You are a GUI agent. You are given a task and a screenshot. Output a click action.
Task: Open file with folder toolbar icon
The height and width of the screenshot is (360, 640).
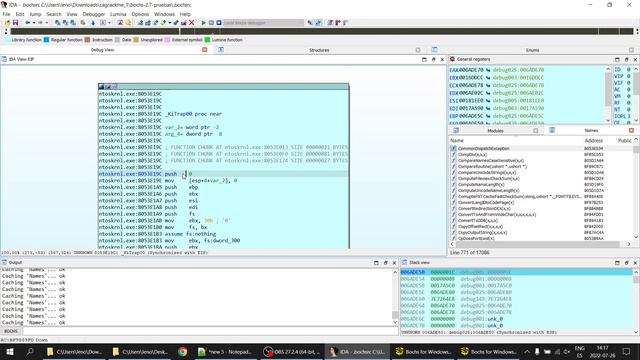coord(7,23)
